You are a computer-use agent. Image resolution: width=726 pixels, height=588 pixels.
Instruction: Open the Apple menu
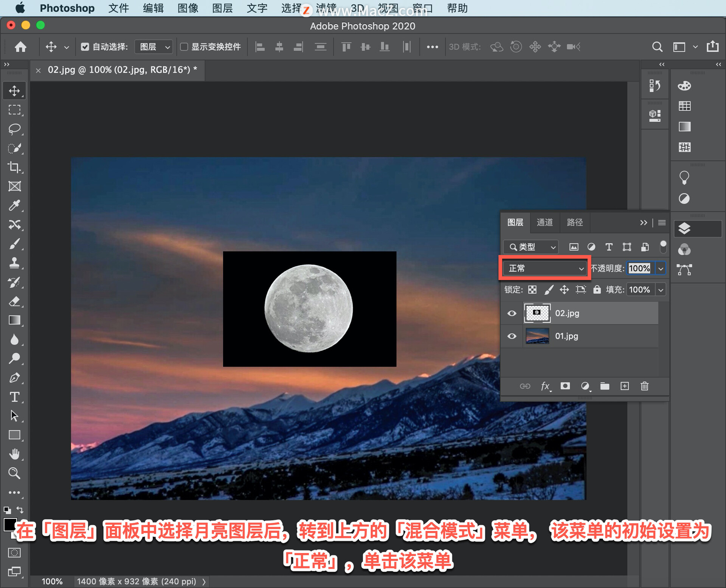point(20,8)
